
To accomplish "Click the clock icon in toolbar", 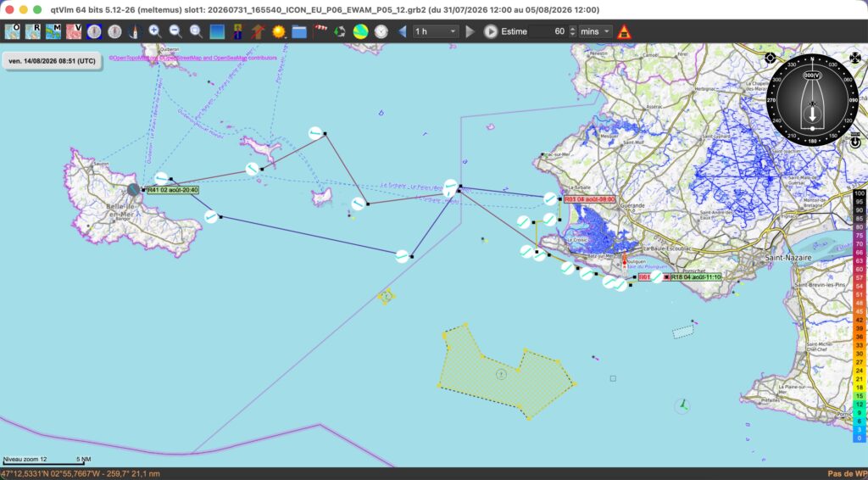I will [381, 31].
